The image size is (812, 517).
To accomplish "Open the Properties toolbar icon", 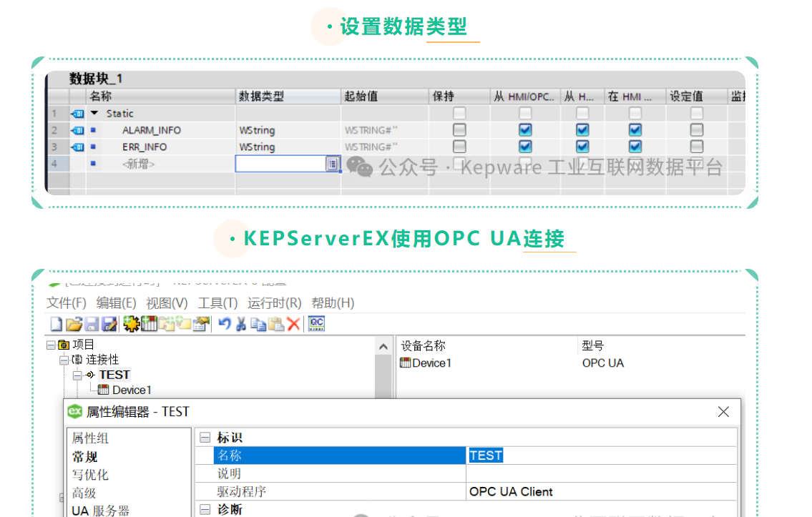I will tap(202, 324).
